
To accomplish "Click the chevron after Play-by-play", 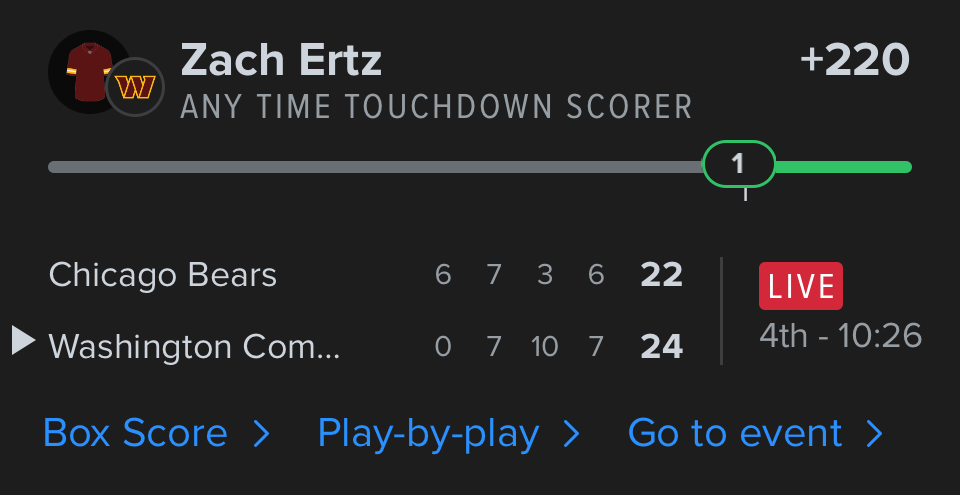I will click(x=572, y=433).
